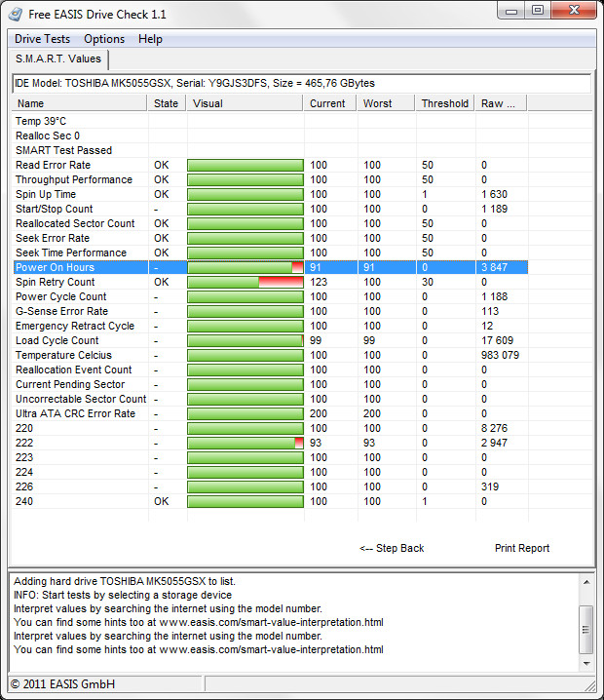Click the visual bar in row 222
Screen dimensions: 604x700
tap(245, 443)
